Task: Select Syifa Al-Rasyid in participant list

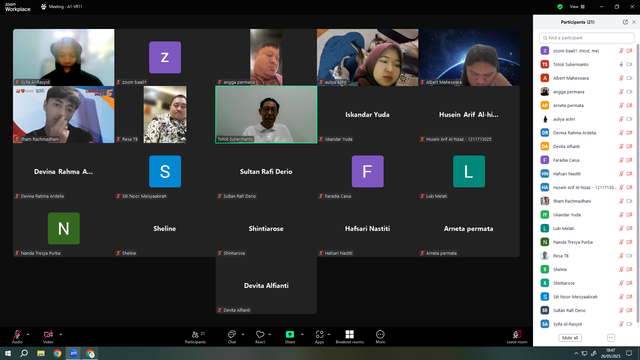Action: (587, 324)
